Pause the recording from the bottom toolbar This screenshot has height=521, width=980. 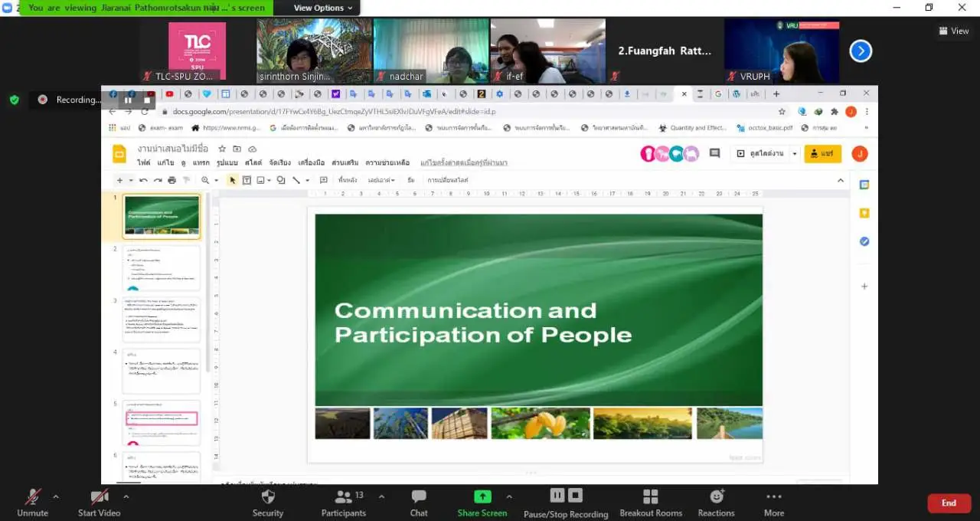(557, 496)
